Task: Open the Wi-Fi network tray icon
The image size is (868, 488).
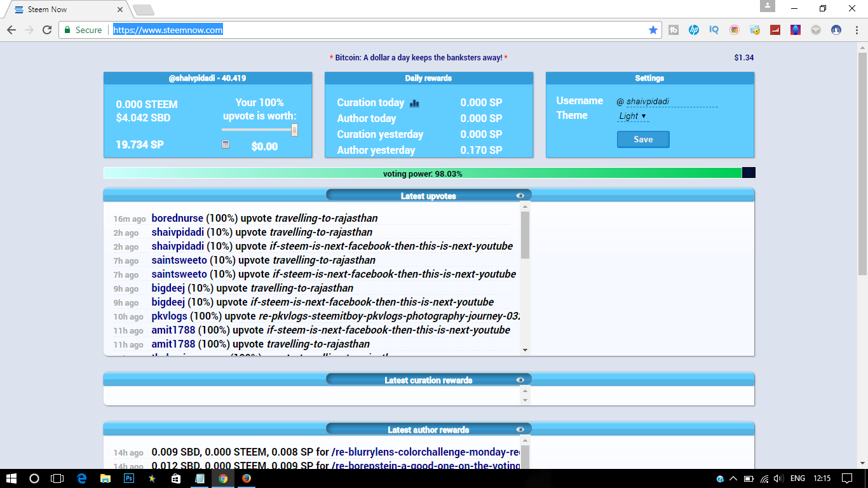Action: coord(764,478)
